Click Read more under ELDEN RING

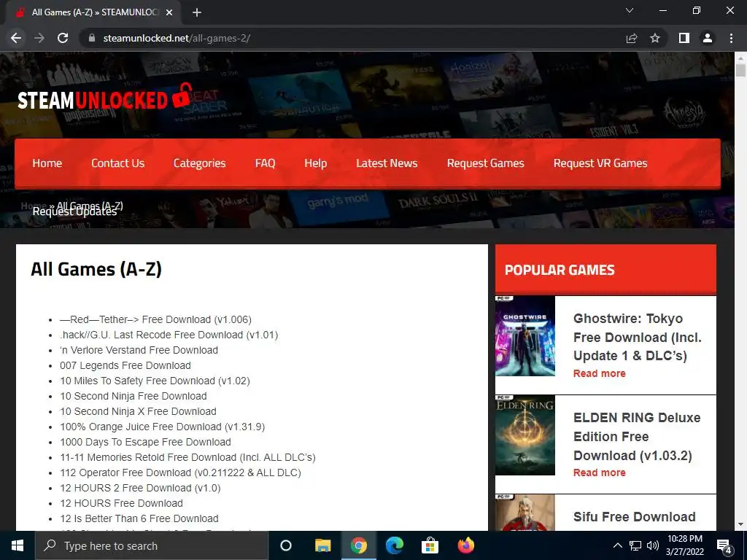600,472
